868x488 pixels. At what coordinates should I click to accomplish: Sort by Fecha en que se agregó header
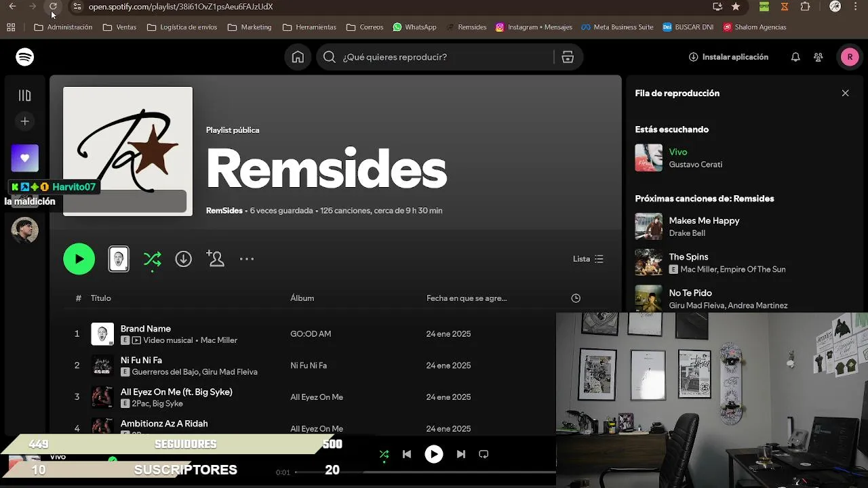coord(467,298)
